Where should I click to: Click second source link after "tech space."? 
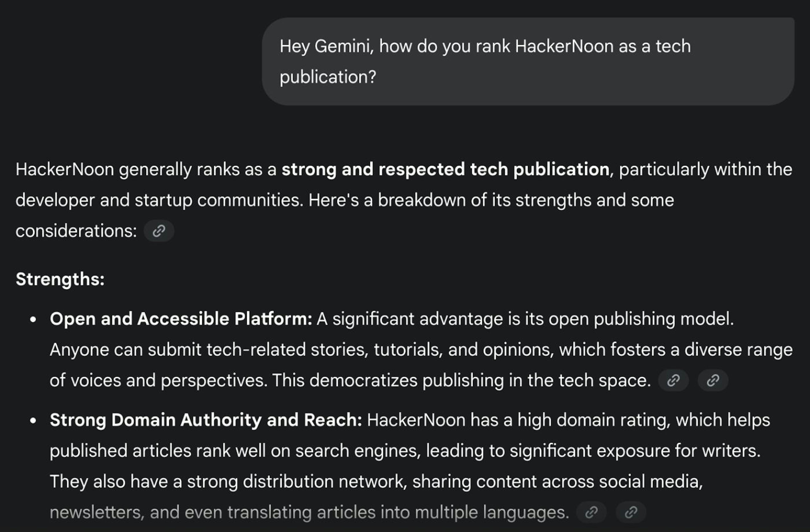[x=713, y=380]
